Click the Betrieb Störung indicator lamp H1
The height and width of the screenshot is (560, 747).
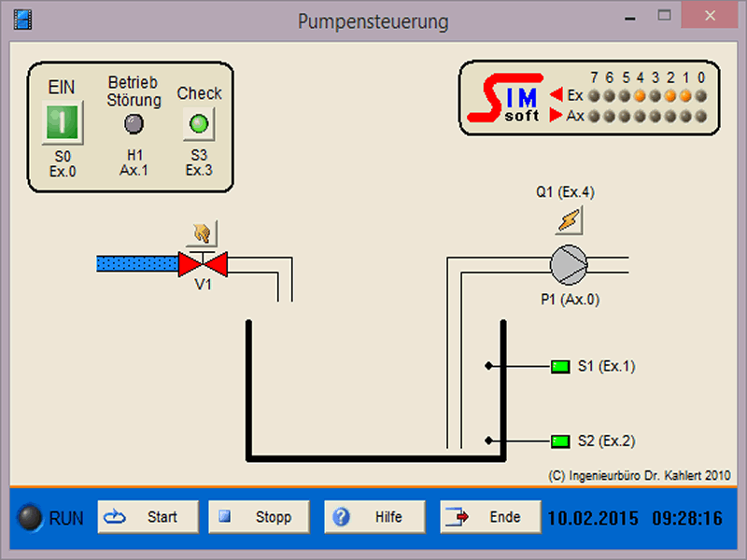coord(134,123)
